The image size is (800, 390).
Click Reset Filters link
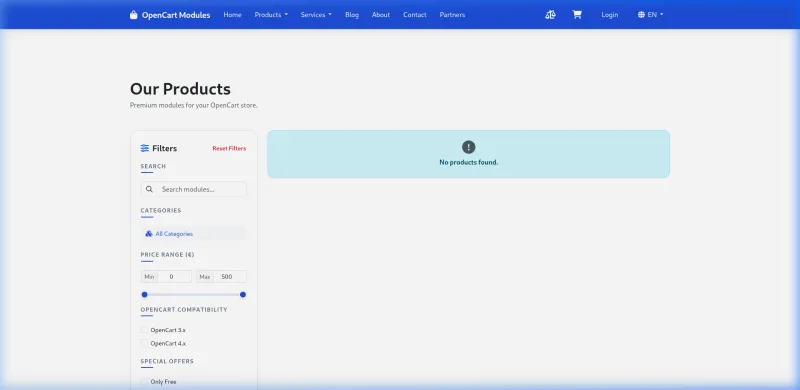pyautogui.click(x=229, y=149)
